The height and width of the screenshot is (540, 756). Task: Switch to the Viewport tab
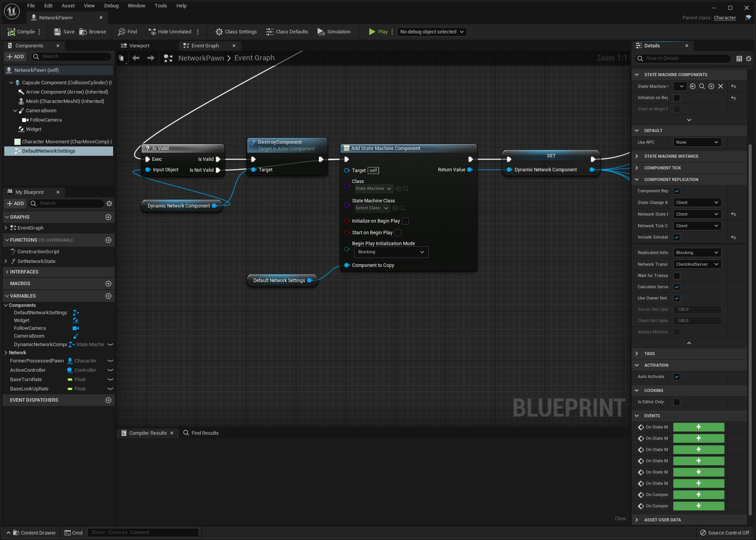click(x=139, y=46)
